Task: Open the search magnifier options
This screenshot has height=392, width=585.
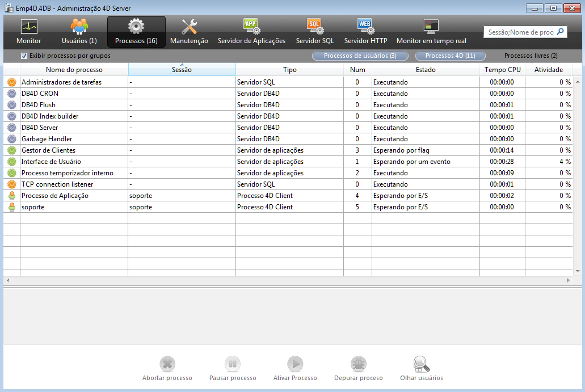Action: (559, 32)
